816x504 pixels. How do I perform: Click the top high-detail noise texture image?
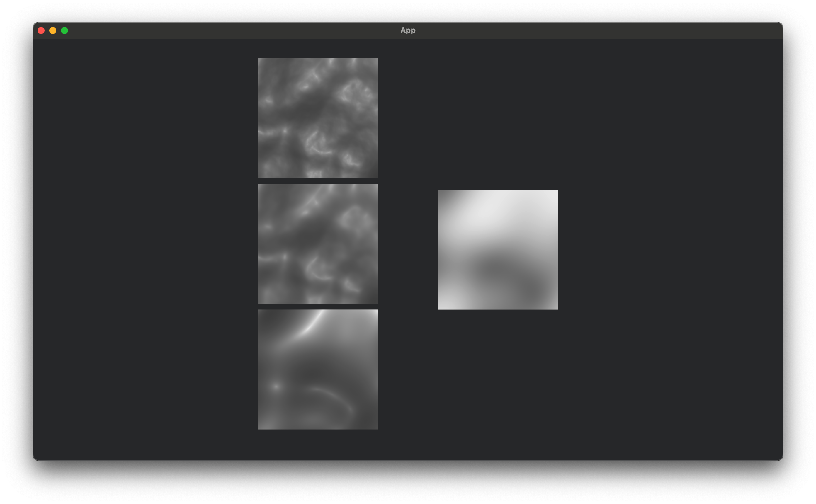point(318,117)
